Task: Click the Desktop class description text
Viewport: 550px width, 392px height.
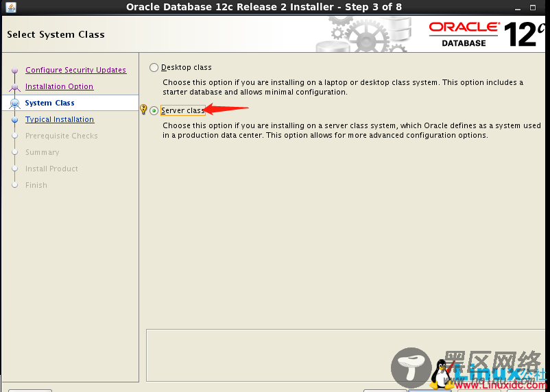Action: pyautogui.click(x=343, y=87)
